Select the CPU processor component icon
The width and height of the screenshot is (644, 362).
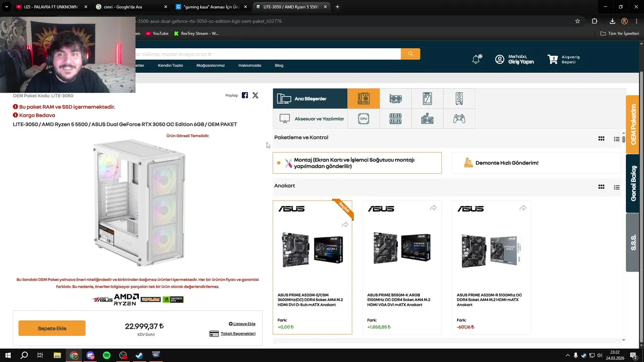click(x=363, y=119)
